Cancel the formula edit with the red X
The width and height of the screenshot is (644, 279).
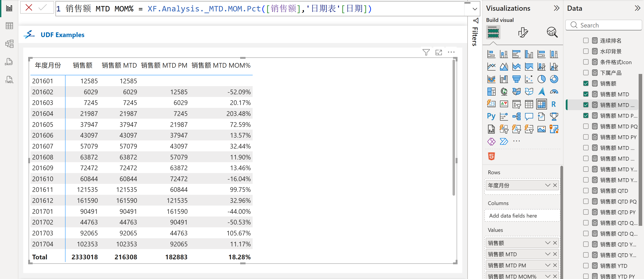pyautogui.click(x=29, y=8)
